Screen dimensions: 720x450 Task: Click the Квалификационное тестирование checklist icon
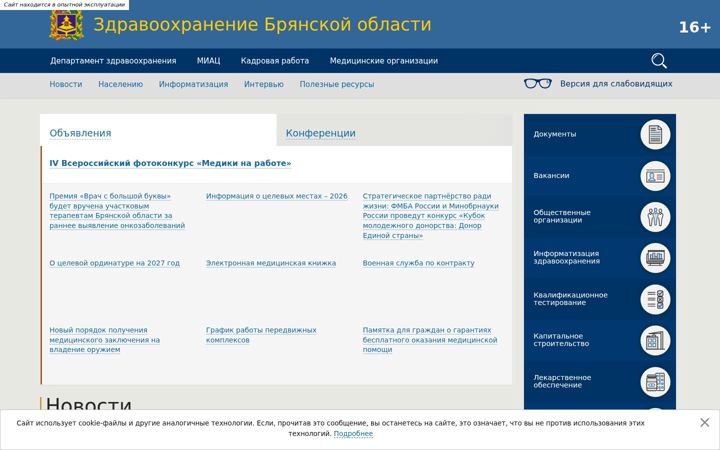[x=655, y=299]
